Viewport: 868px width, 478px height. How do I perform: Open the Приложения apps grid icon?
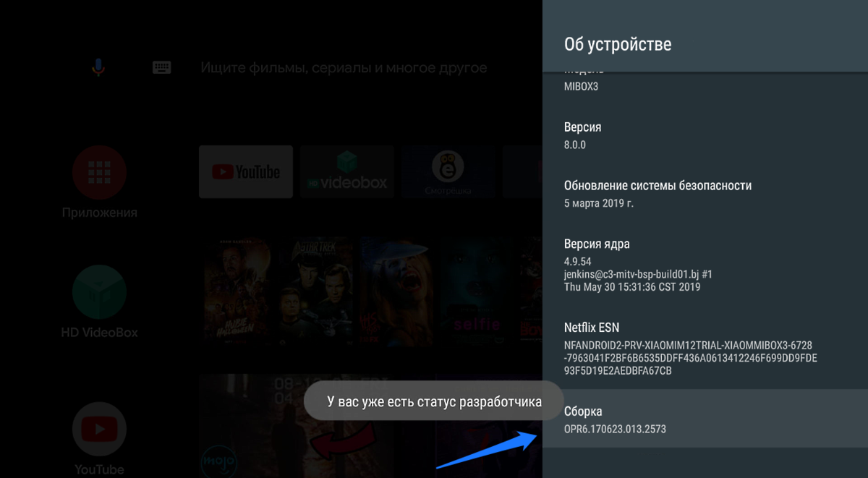pos(99,172)
